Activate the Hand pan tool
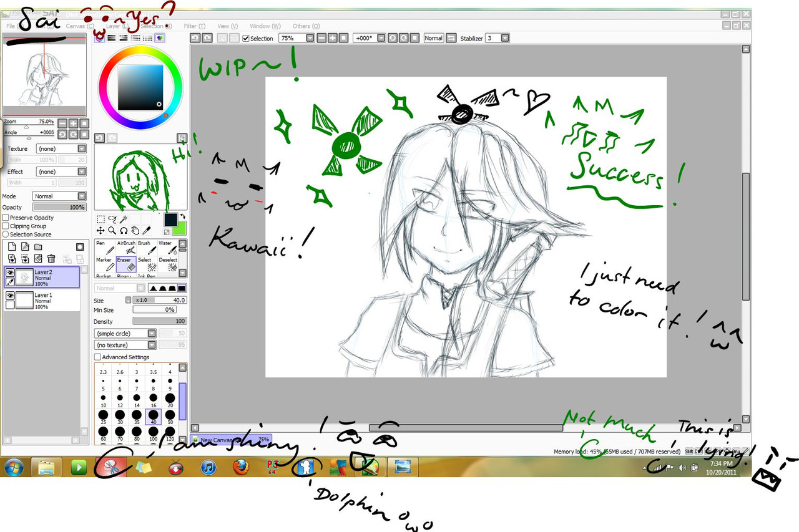The height and width of the screenshot is (532, 799). (135, 230)
